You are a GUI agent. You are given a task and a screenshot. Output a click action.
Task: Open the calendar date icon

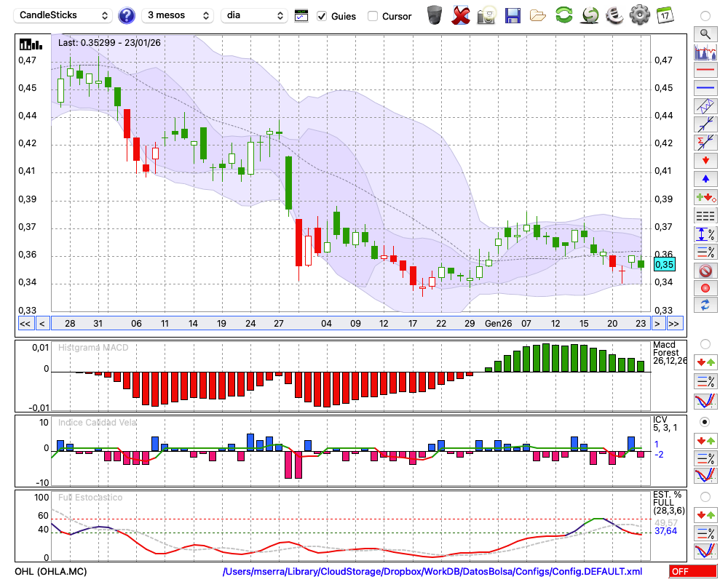[665, 15]
